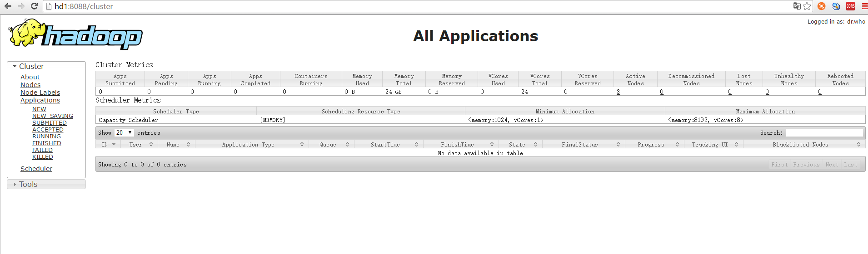Click the First pagination button
The height and width of the screenshot is (254, 868).
pos(779,165)
